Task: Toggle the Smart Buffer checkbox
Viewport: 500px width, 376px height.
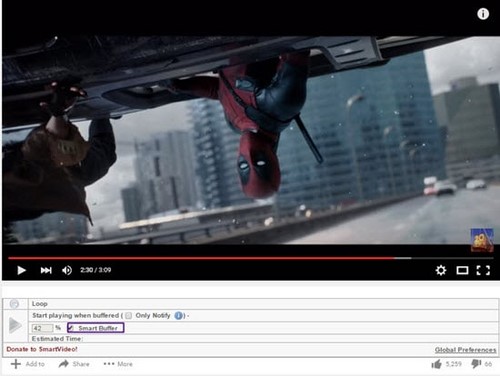Action: (x=71, y=328)
